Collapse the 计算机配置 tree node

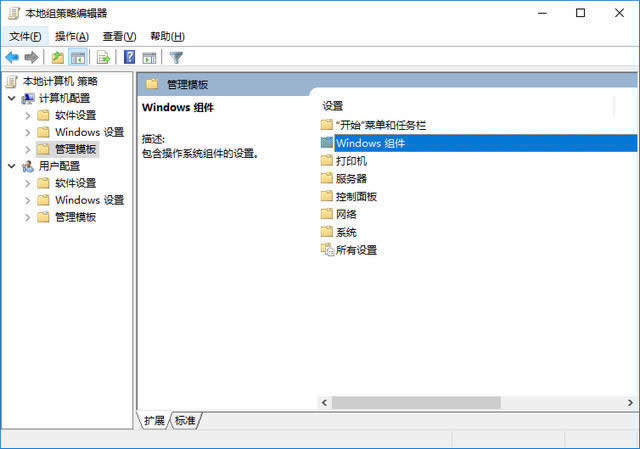(x=11, y=98)
